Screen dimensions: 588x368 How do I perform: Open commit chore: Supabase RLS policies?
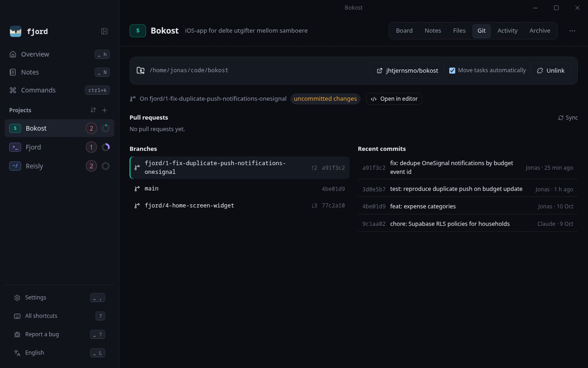[x=468, y=224]
